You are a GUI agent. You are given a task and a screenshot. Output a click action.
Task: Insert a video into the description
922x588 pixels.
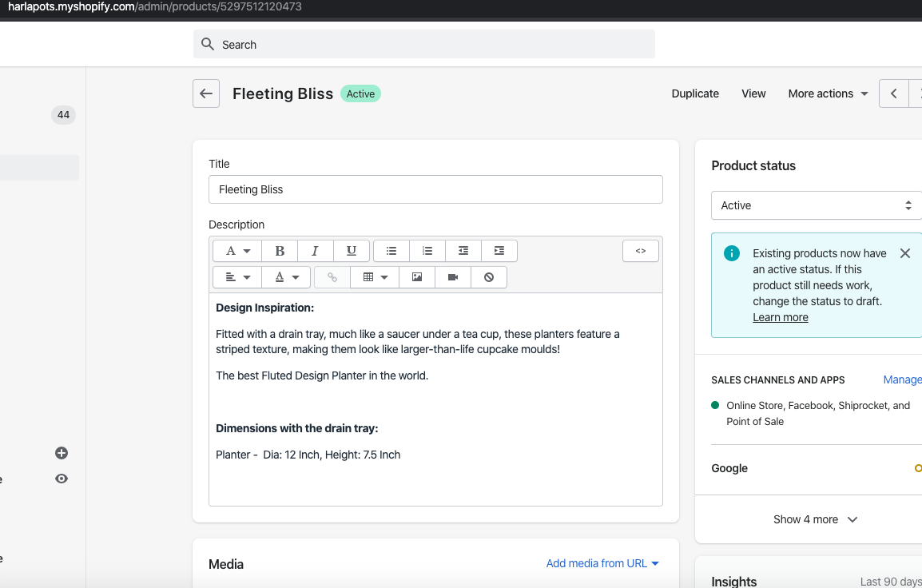click(452, 276)
